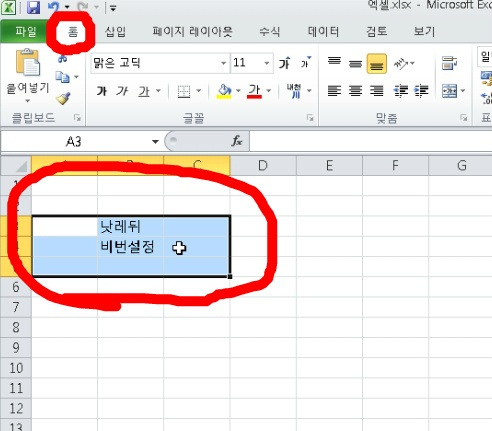Switch to the 삽입 tab

point(115,32)
